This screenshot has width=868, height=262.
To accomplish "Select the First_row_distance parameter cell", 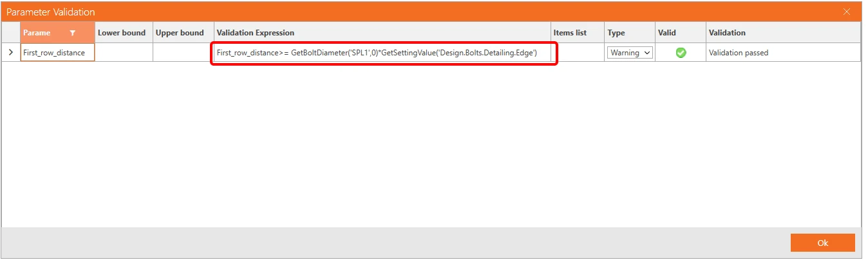I will click(x=57, y=53).
